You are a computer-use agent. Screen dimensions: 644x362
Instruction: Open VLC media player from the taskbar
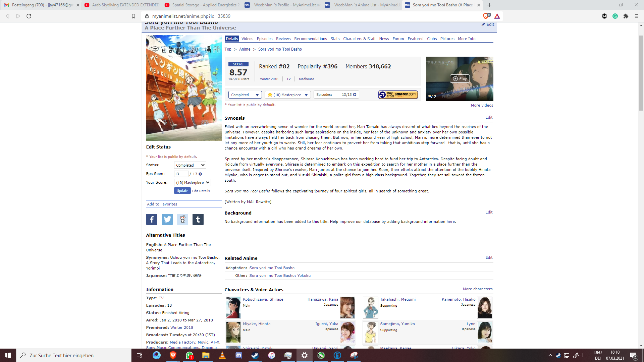(222, 355)
